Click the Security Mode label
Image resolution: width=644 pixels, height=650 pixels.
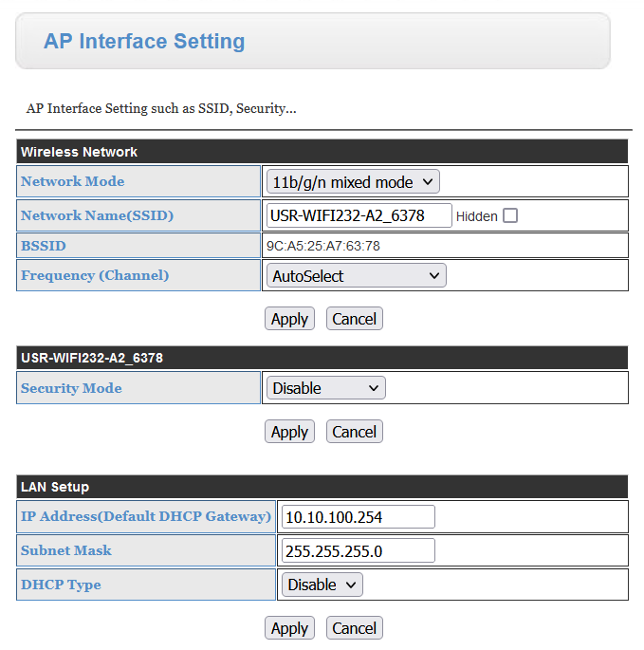click(x=71, y=388)
